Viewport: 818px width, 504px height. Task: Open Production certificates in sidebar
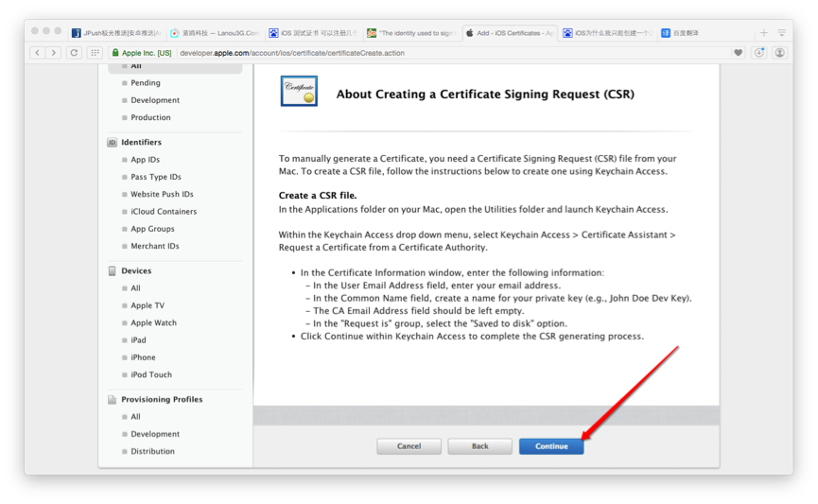click(x=150, y=117)
